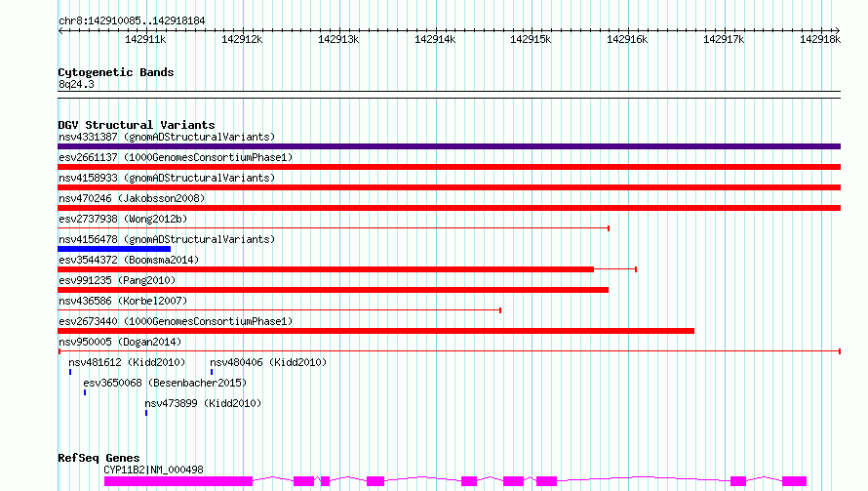Screen dimensions: 868x491
Task: Select the thin esv2737938 variant line
Action: point(334,228)
